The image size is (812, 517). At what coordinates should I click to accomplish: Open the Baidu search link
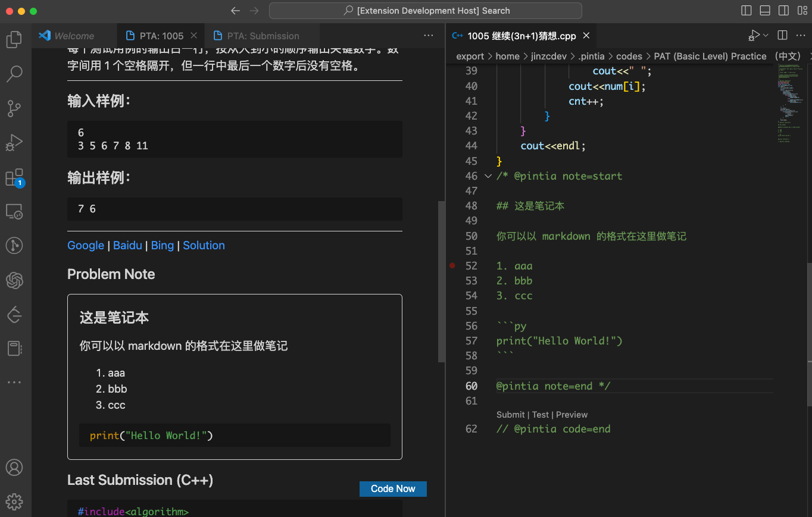(x=127, y=246)
